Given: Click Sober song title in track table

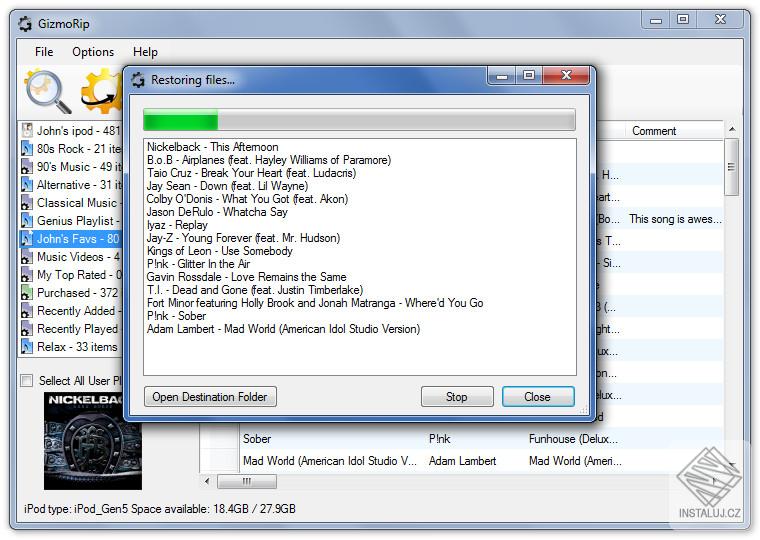Looking at the screenshot, I should point(257,439).
